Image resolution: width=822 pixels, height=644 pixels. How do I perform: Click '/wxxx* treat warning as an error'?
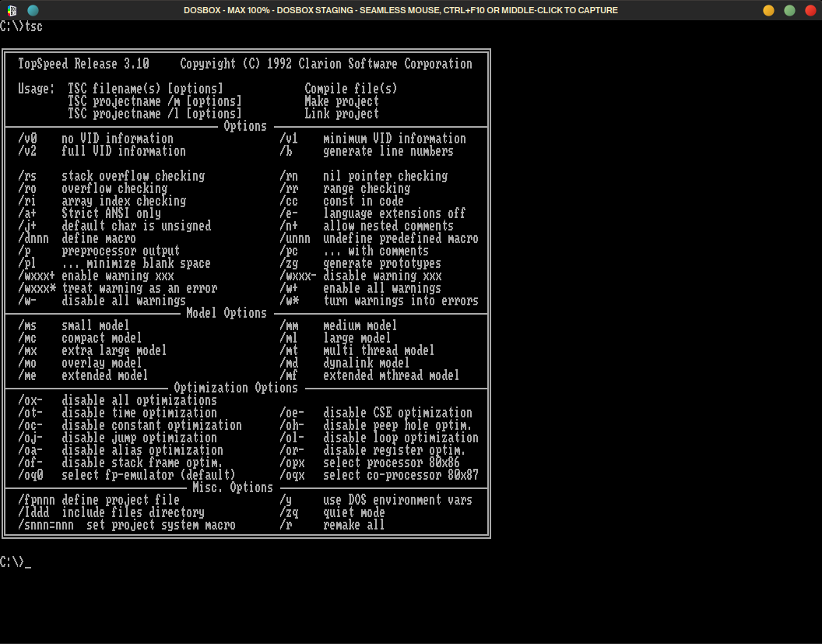pyautogui.click(x=118, y=288)
